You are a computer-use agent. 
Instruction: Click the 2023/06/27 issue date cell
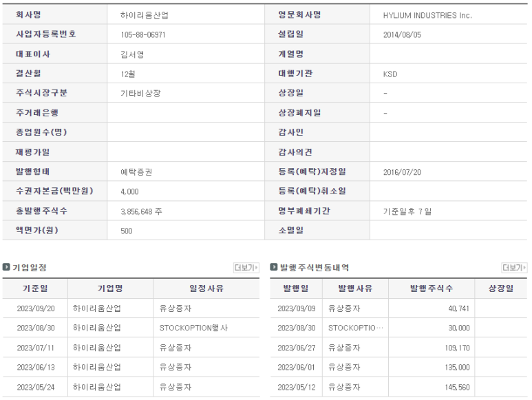(x=297, y=348)
